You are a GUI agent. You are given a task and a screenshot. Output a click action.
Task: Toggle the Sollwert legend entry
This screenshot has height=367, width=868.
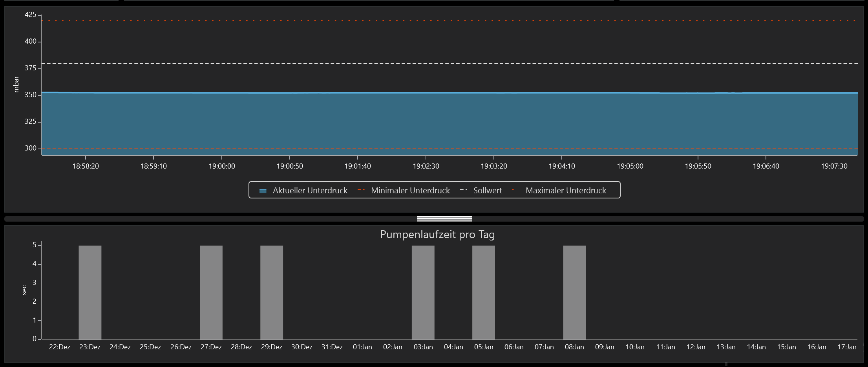pyautogui.click(x=481, y=191)
